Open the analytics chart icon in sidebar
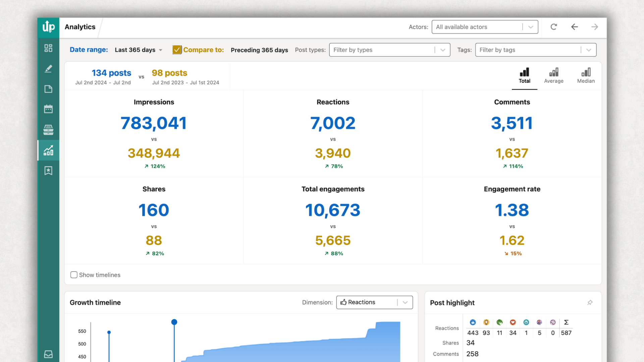The height and width of the screenshot is (362, 644). [x=48, y=150]
